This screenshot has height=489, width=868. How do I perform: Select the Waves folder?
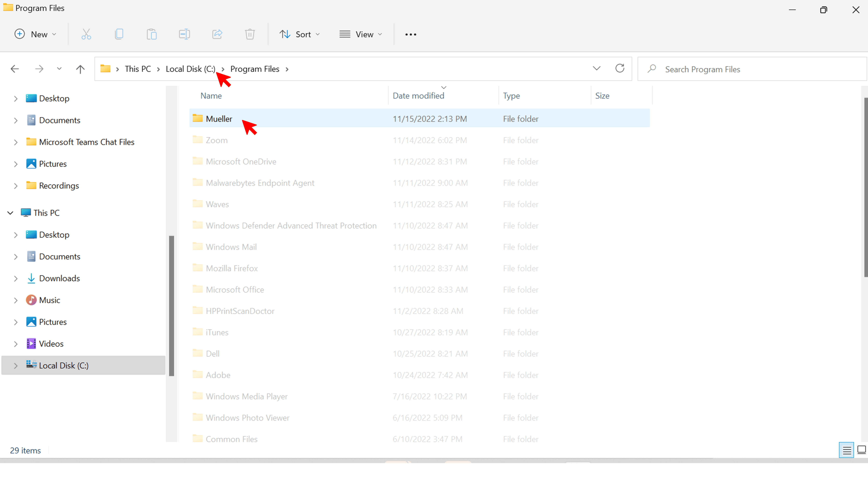[420, 204]
